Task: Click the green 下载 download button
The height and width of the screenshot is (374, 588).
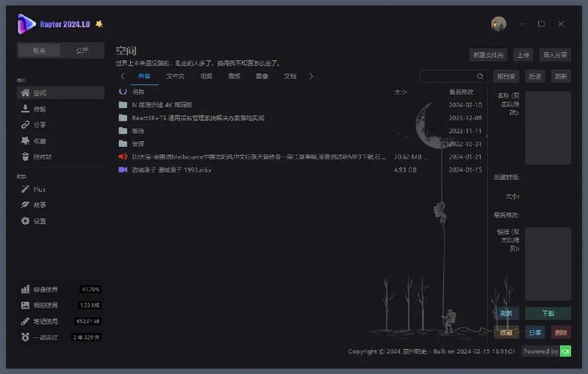Action: point(548,313)
